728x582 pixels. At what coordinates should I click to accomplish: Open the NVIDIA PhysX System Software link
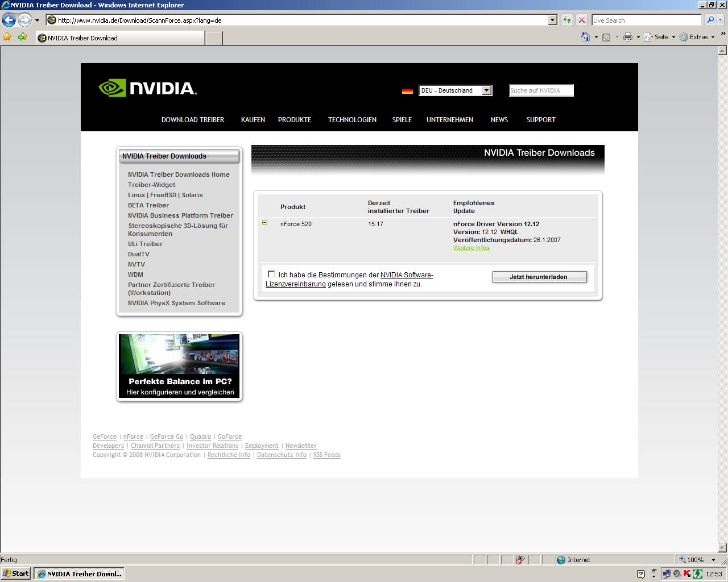pyautogui.click(x=176, y=303)
